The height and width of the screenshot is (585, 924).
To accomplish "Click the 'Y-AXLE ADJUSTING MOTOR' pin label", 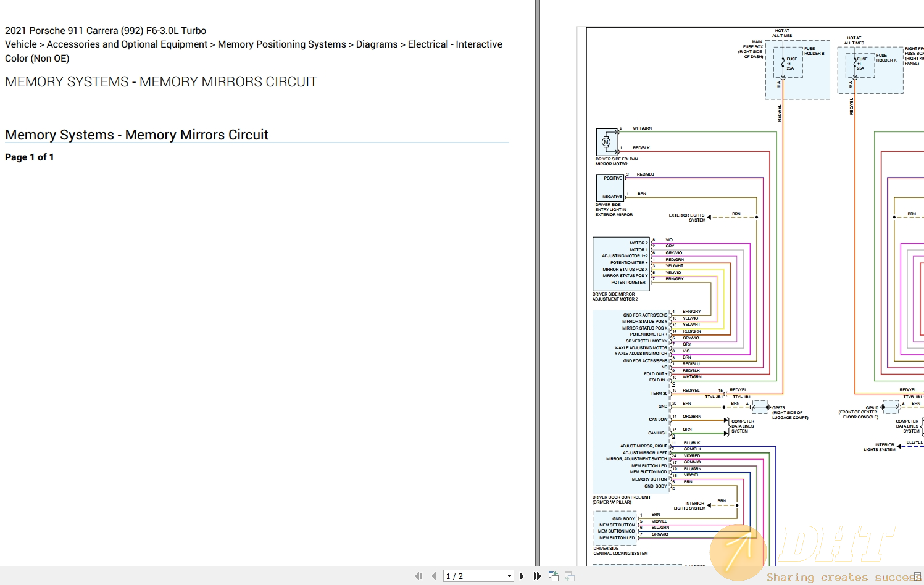I will tap(641, 354).
